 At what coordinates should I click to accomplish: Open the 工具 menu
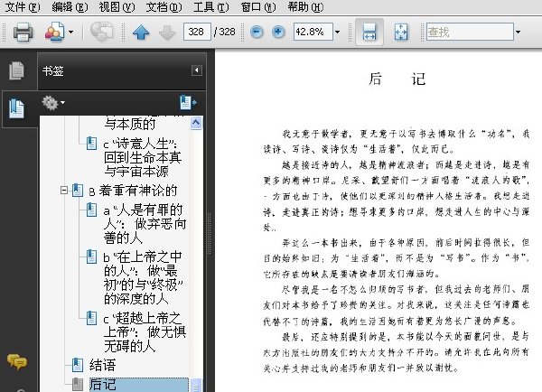(x=210, y=6)
